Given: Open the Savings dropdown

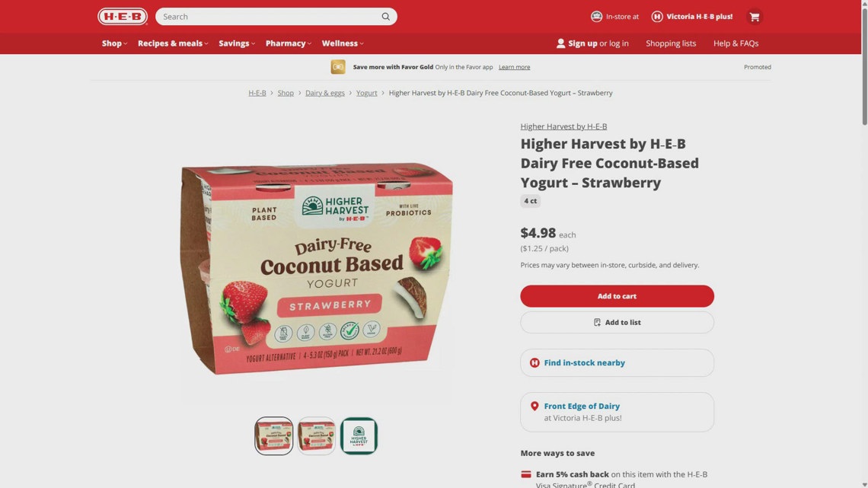Looking at the screenshot, I should point(237,43).
